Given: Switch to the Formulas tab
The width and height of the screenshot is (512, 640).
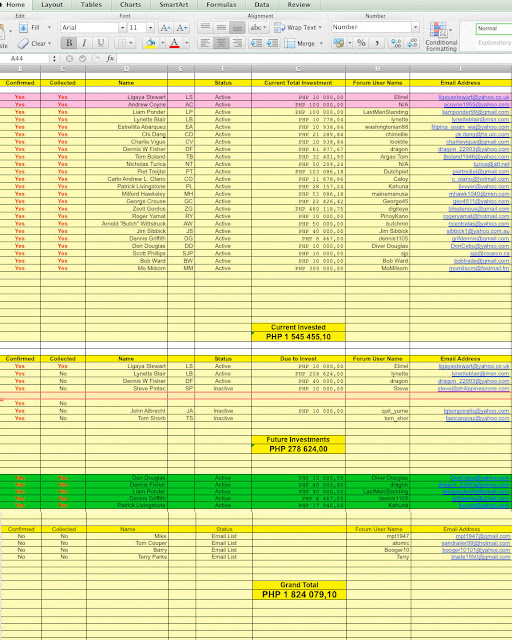Looking at the screenshot, I should (x=221, y=5).
